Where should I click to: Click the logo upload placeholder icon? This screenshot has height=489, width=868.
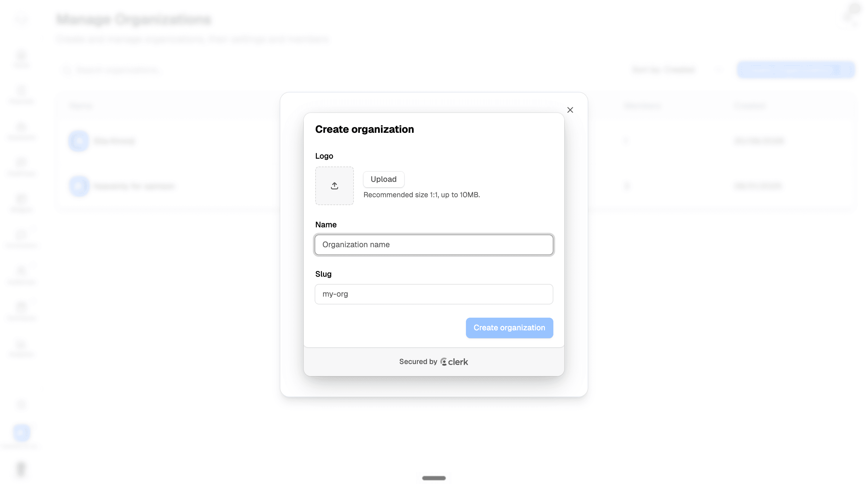tap(334, 186)
